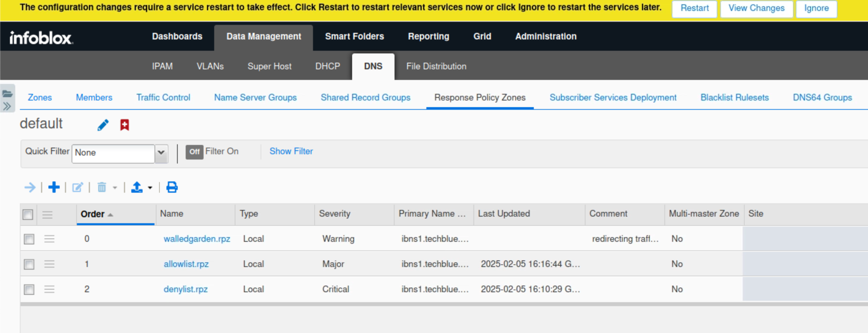Click the Restart button in banner
Viewport: 868px width, 333px height.
694,8
